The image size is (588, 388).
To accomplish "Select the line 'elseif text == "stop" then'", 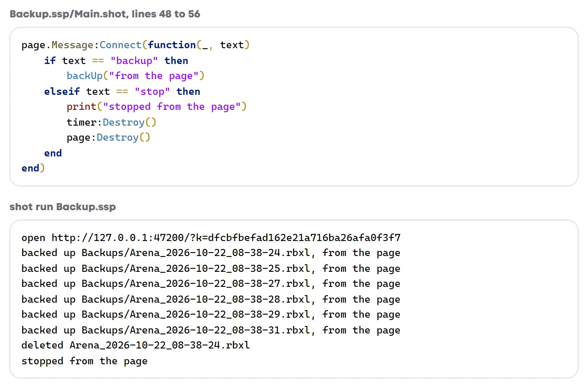I will pyautogui.click(x=122, y=91).
